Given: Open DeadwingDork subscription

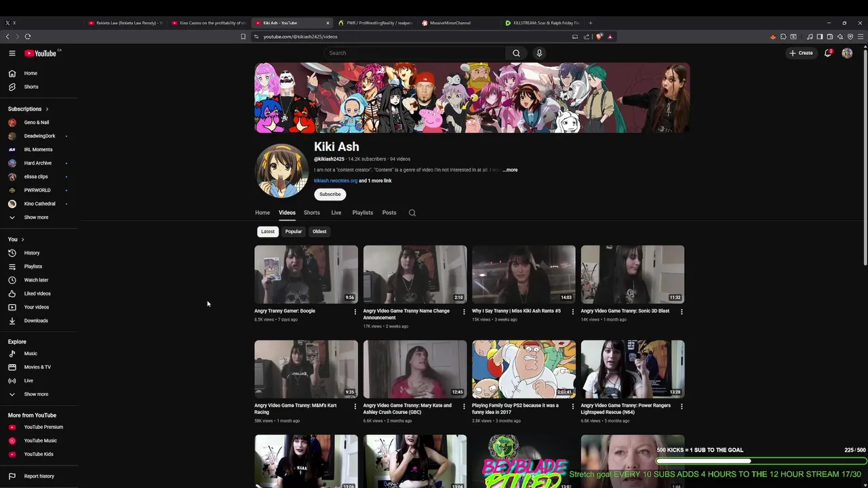Looking at the screenshot, I should coord(39,136).
